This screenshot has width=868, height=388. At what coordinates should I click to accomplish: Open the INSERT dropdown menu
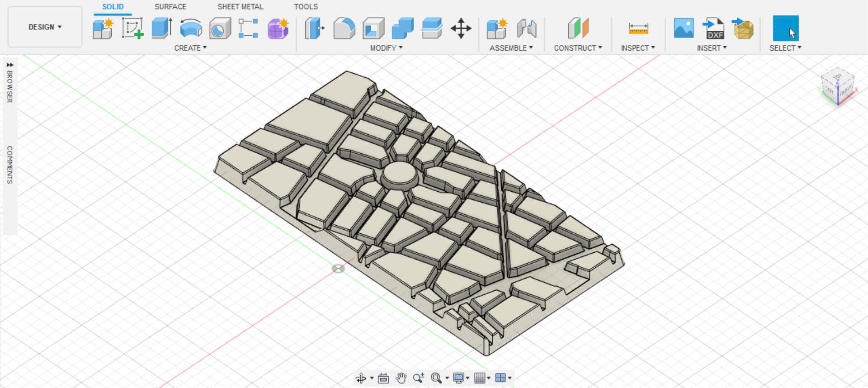[712, 48]
